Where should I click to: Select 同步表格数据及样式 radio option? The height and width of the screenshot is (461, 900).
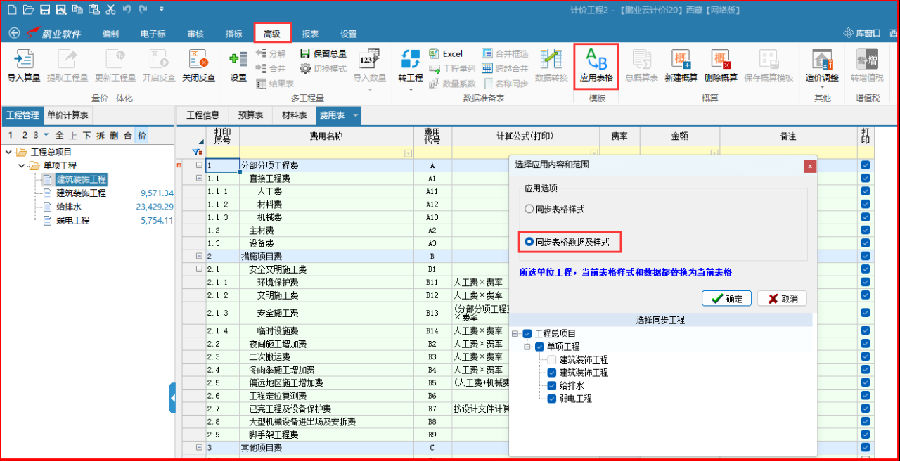point(530,242)
